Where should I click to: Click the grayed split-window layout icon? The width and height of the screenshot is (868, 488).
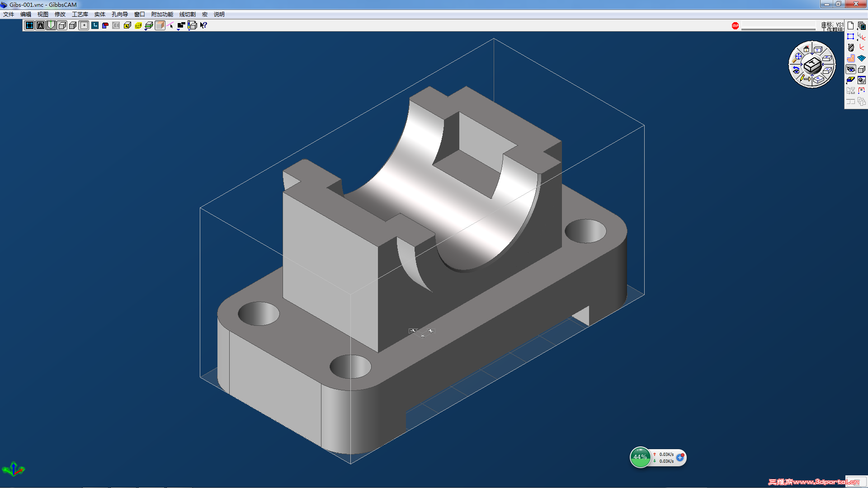coord(850,102)
